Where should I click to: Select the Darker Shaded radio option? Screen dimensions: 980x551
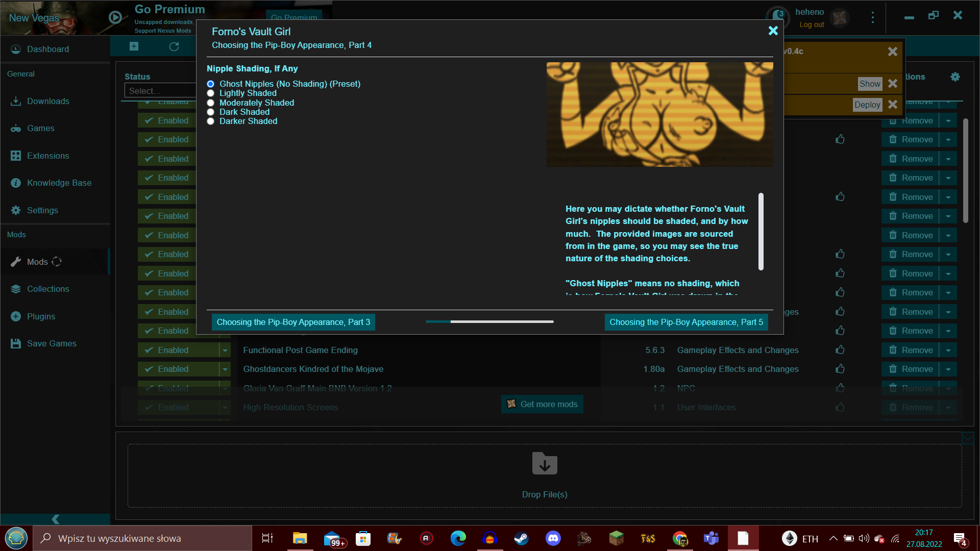click(210, 121)
